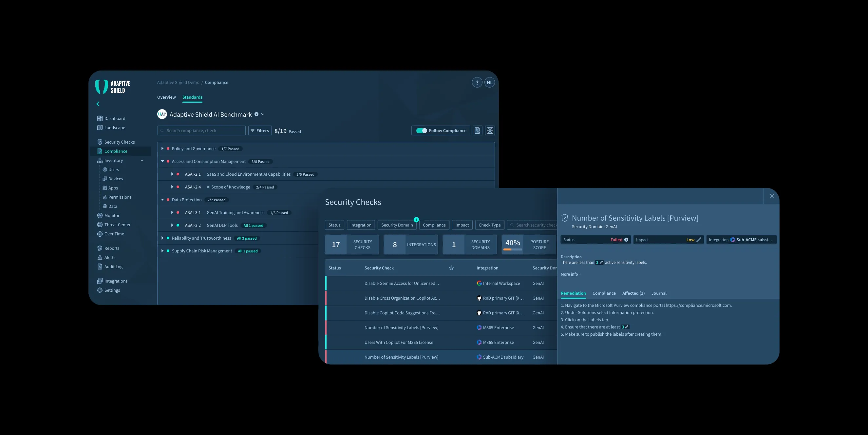Open Threat Center
The image size is (868, 435).
[x=114, y=225]
